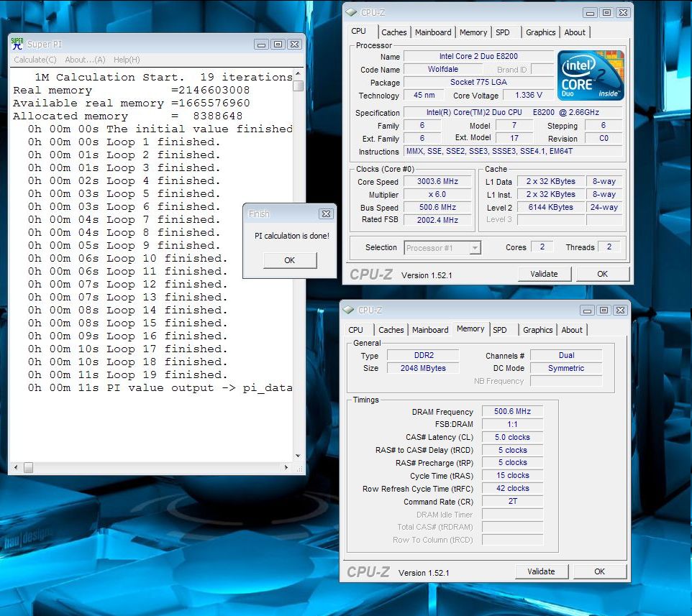Open Mainboard tab in bottom CPU-Z window
Image resolution: width=692 pixels, height=616 pixels.
(x=430, y=330)
